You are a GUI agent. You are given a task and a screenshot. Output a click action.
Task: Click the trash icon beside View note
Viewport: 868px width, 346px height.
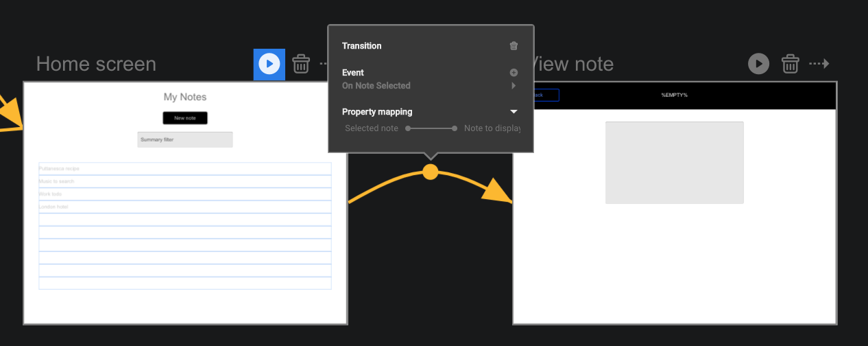(x=791, y=64)
